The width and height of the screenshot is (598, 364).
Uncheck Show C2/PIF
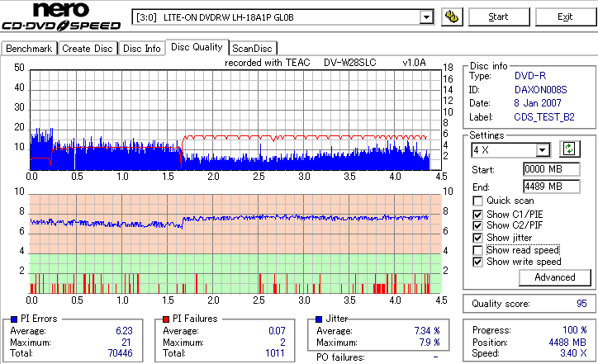coord(477,225)
